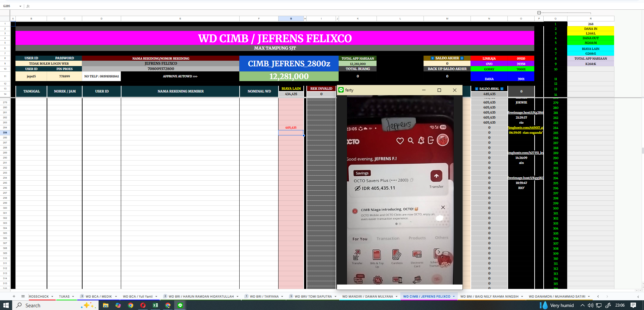
Task: Launch Copilot from the taskbar
Action: 118,305
